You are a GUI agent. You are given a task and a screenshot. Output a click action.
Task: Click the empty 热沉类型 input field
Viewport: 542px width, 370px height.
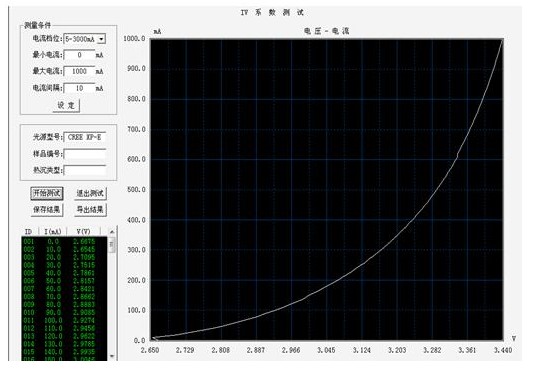85,170
